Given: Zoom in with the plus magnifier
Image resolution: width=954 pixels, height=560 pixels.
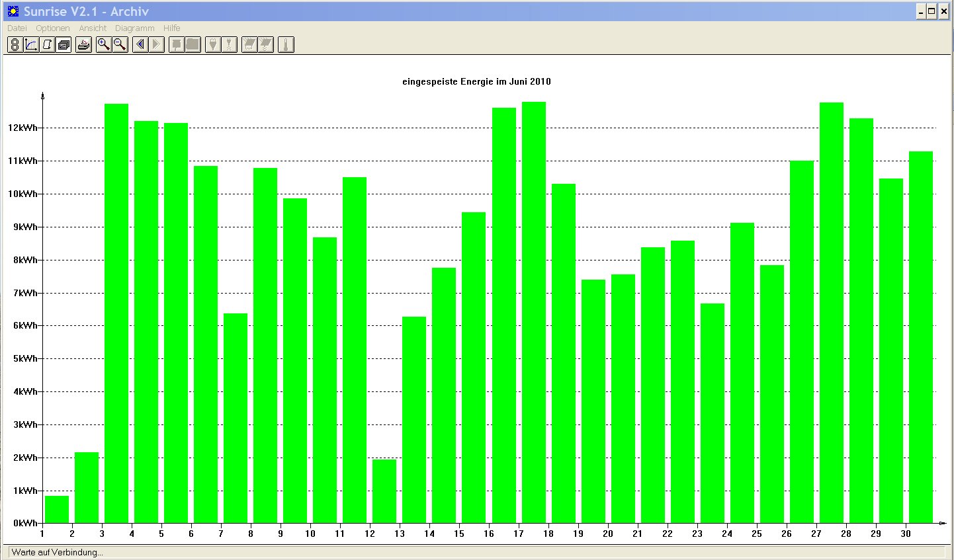Looking at the screenshot, I should 104,44.
